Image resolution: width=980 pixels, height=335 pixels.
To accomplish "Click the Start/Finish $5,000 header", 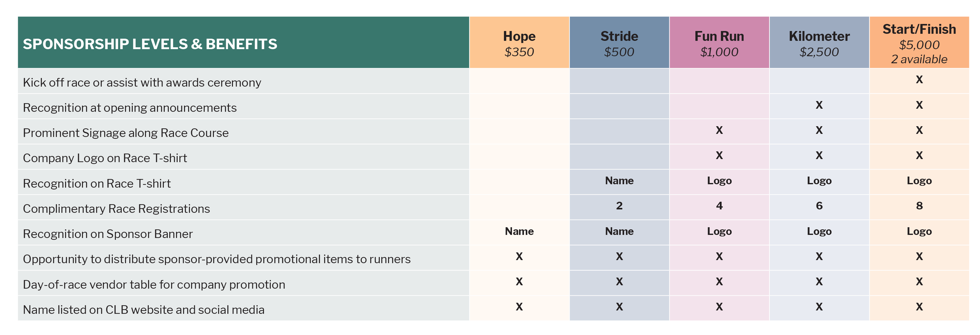I will [919, 43].
